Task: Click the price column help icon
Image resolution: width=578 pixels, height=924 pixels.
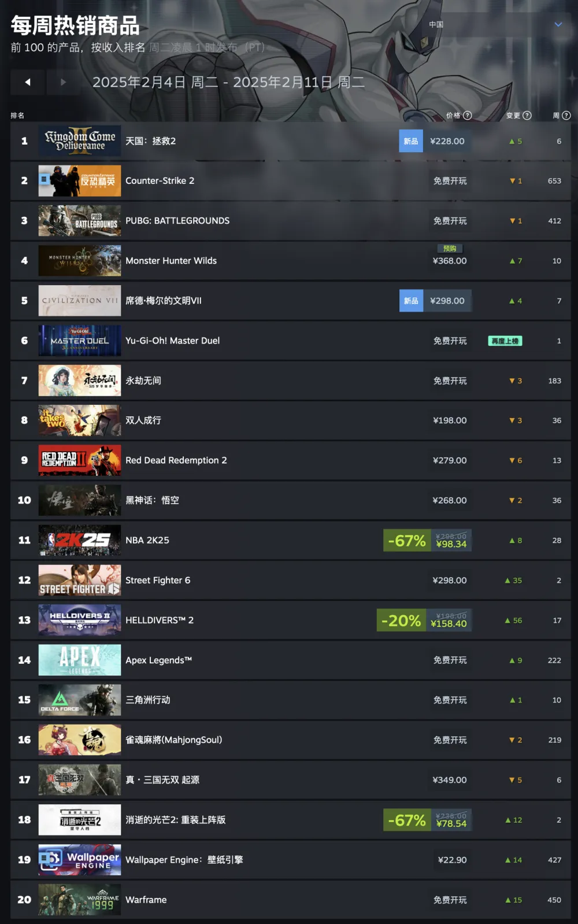Action: point(468,115)
